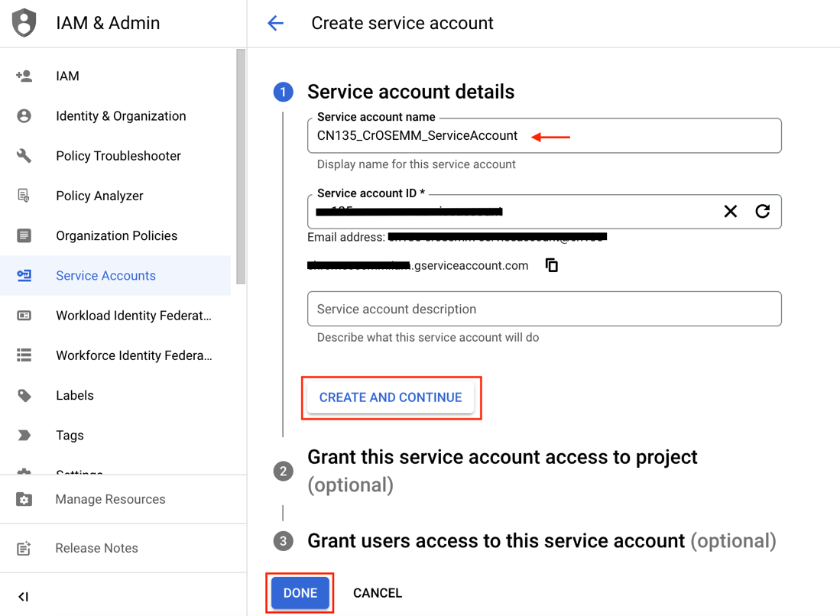Click the IAM & Admin shield icon

point(24,23)
